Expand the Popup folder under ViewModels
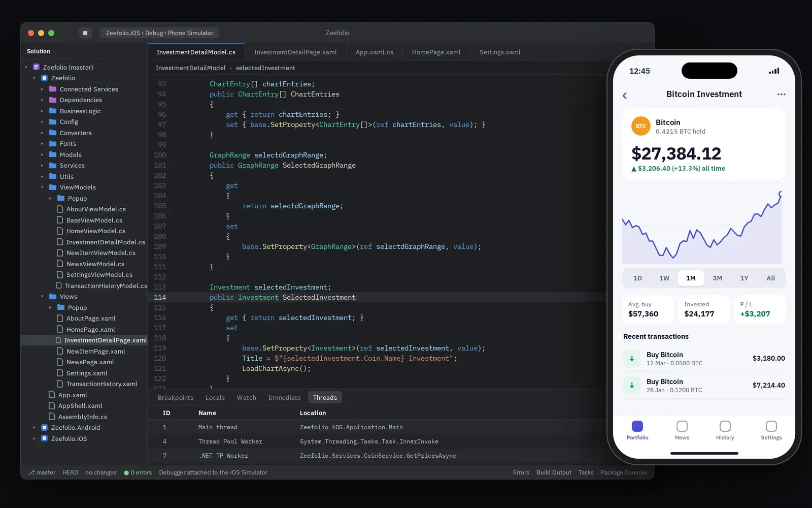This screenshot has height=508, width=812. 50,199
